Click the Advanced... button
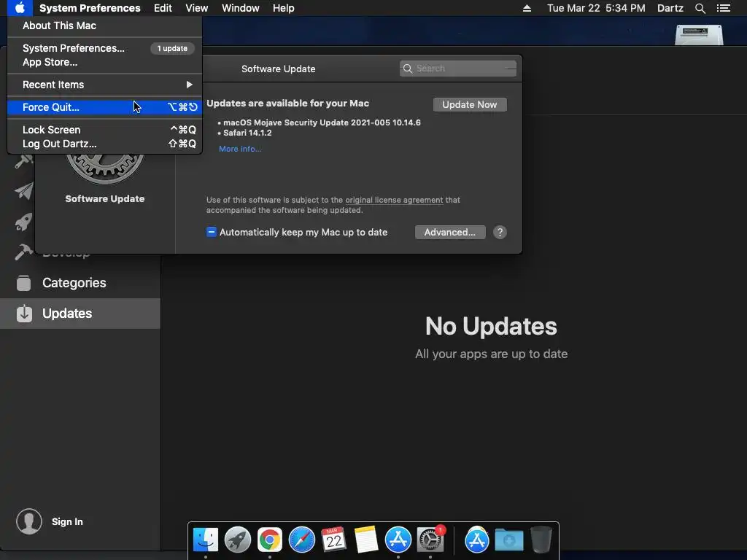Screen dimensions: 747x560 (450, 233)
